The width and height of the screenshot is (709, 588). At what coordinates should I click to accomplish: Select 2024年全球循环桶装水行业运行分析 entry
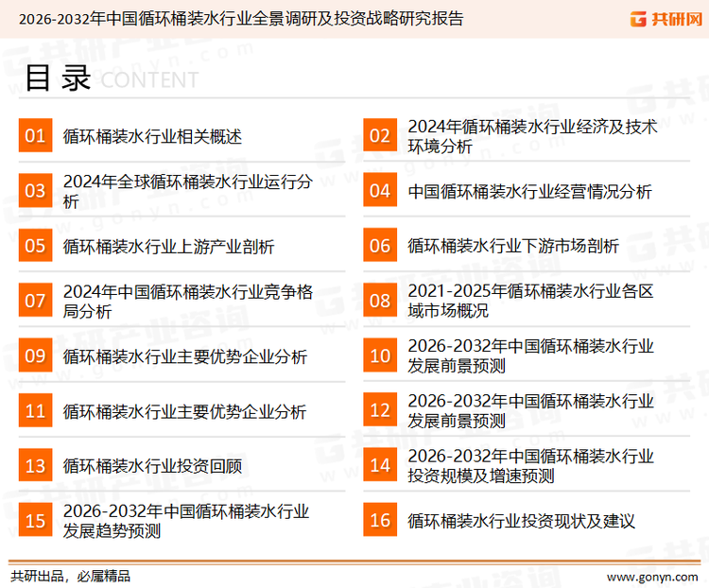pos(188,191)
